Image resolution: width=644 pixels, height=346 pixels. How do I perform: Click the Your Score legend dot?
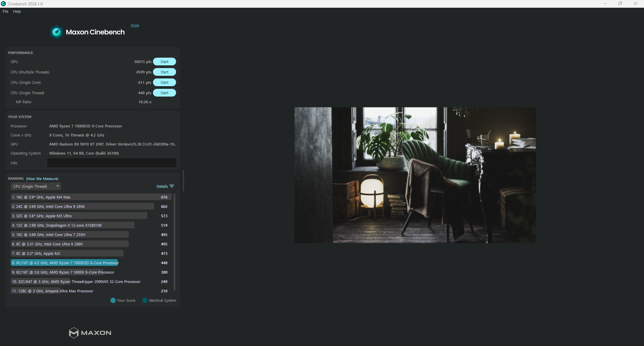pos(113,300)
